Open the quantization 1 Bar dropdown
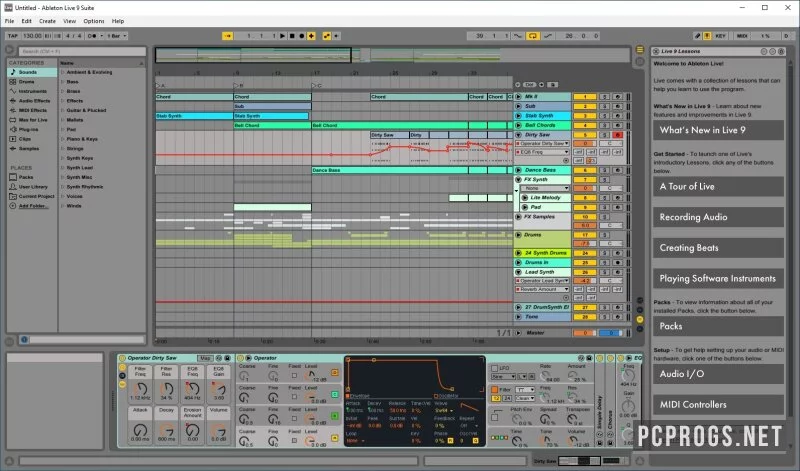The height and width of the screenshot is (471, 800). (117, 36)
